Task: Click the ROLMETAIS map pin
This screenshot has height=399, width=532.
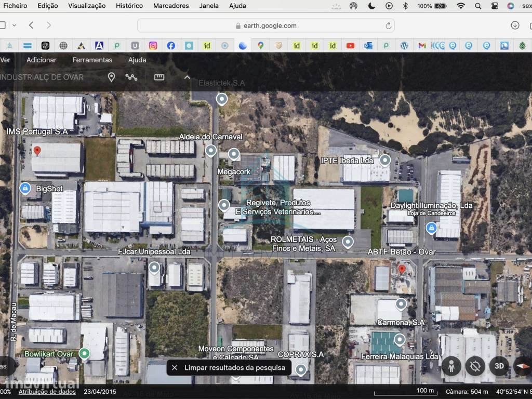Action: tap(348, 242)
